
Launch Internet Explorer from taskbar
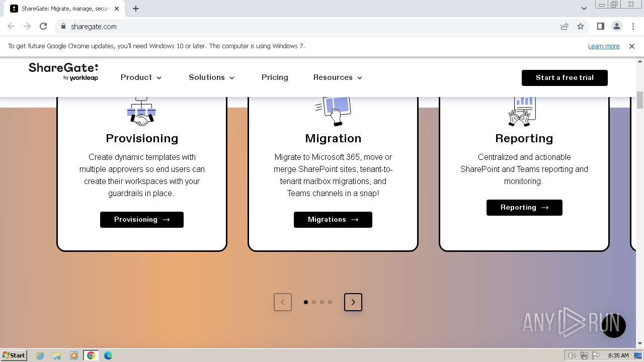click(x=40, y=355)
